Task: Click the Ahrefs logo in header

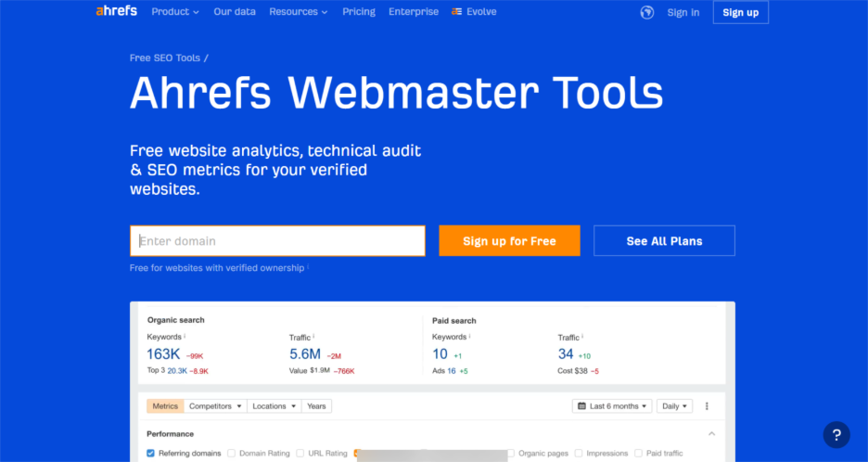Action: [116, 12]
